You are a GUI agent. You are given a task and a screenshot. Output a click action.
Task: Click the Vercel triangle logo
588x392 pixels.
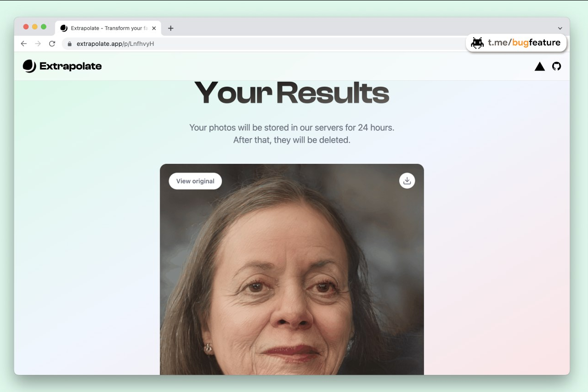click(540, 67)
